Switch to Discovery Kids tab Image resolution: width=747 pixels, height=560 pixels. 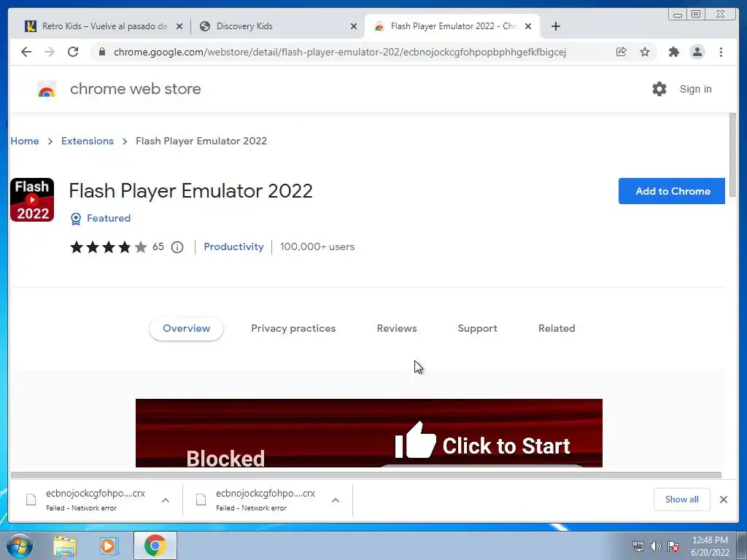pyautogui.click(x=278, y=26)
